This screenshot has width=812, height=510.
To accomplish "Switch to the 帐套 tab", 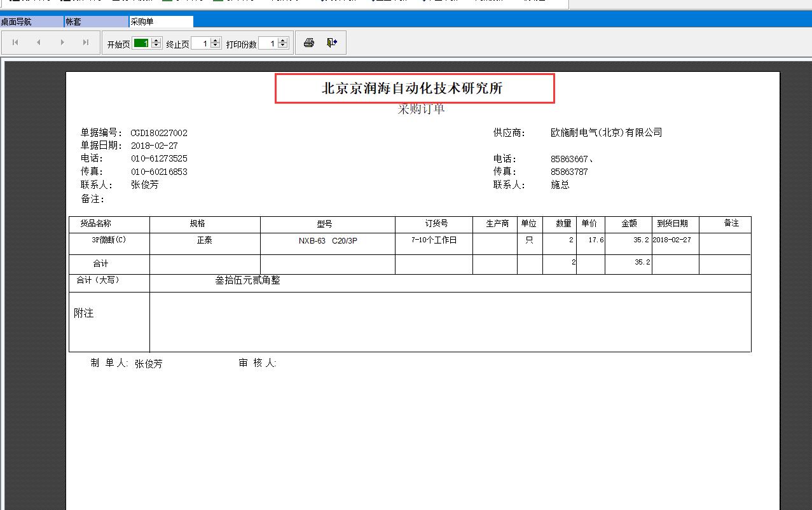I will 96,22.
